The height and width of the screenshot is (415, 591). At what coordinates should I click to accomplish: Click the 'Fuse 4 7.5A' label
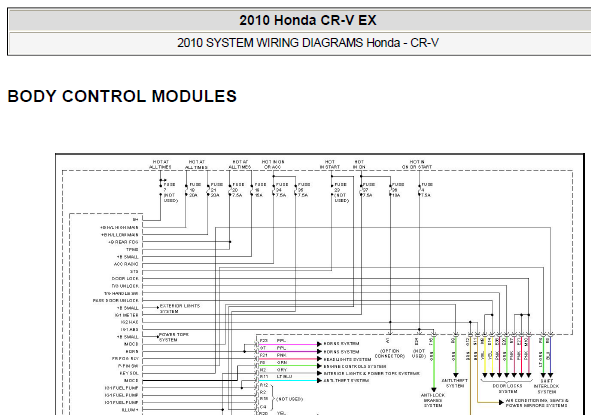427,190
